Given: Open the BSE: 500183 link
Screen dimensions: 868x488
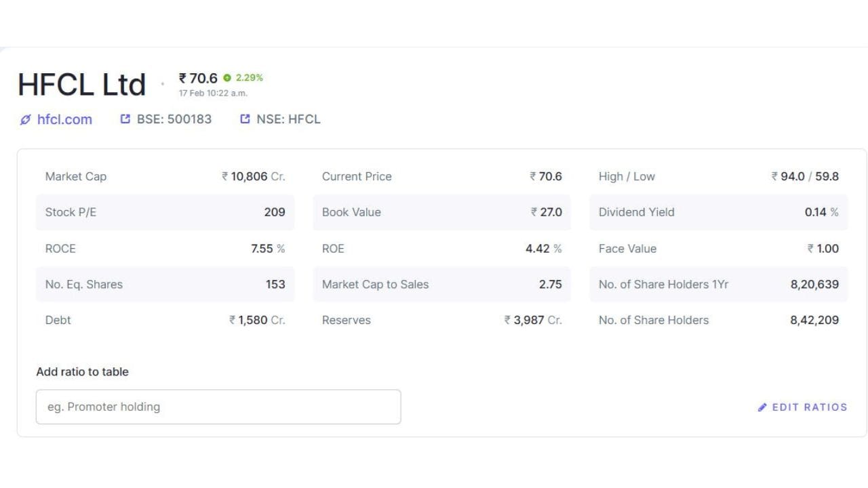Looking at the screenshot, I should pyautogui.click(x=174, y=119).
